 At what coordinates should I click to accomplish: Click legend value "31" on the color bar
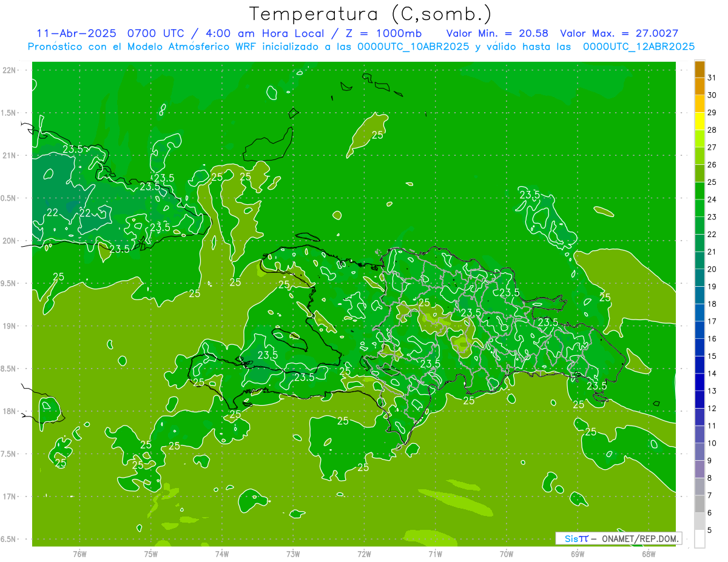(712, 78)
